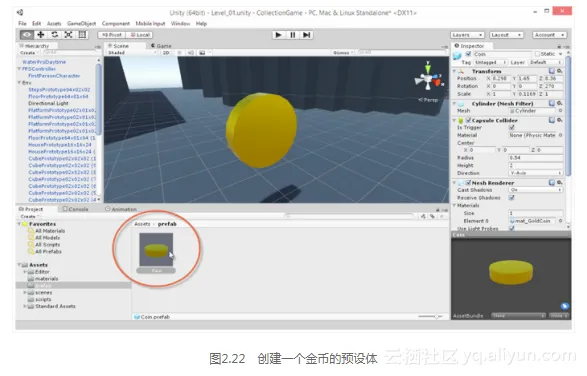Open the Gizmos dropdown
Image resolution: width=587 pixels, height=376 pixels.
coord(342,53)
